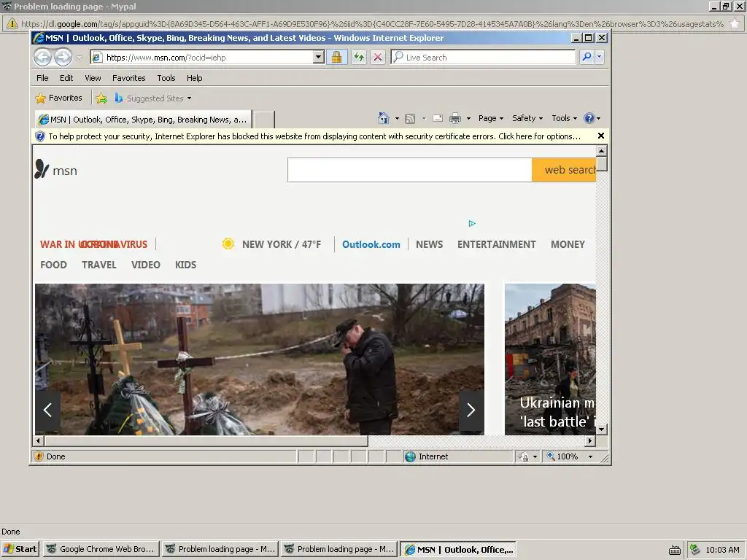Click the Read Mail icon
The image size is (747, 560).
[x=438, y=118]
